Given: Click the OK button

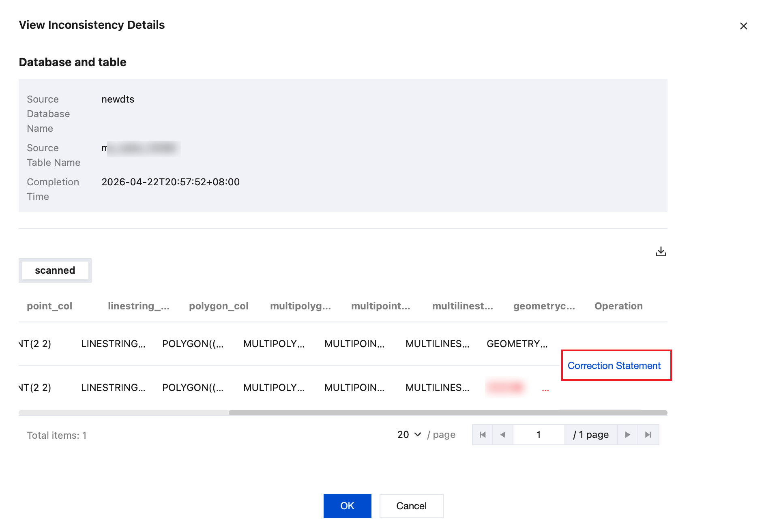Looking at the screenshot, I should (347, 506).
